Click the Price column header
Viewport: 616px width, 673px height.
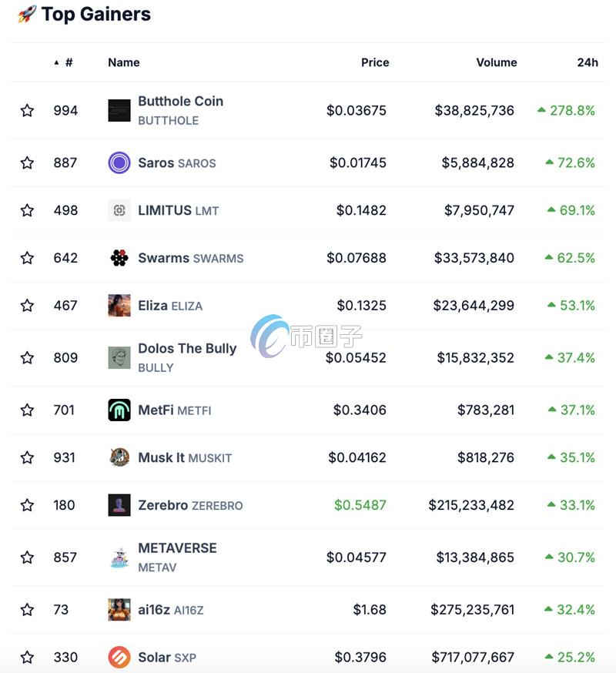(375, 62)
